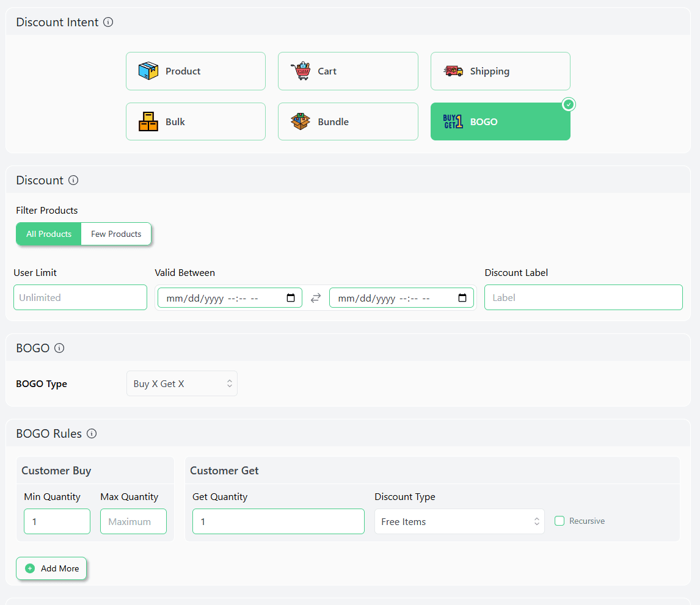Click the red shopping cart icon
The width and height of the screenshot is (700, 605).
point(301,71)
